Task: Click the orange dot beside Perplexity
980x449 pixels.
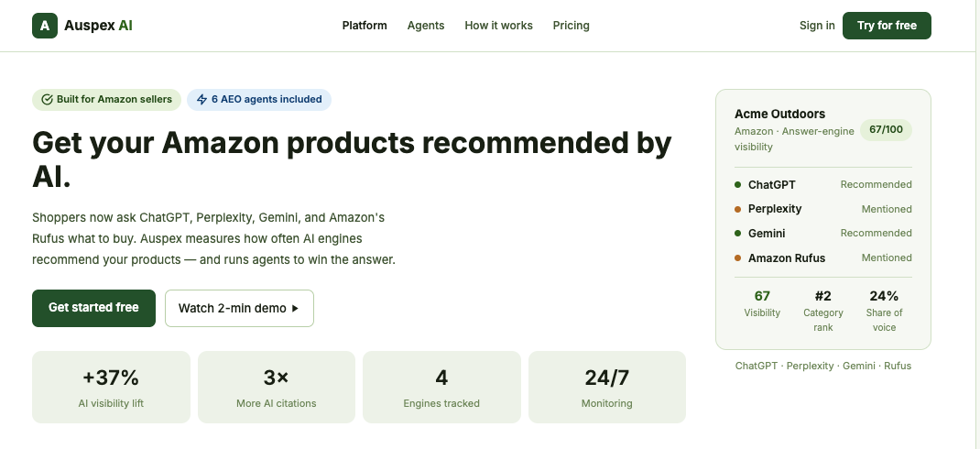Action: point(737,210)
